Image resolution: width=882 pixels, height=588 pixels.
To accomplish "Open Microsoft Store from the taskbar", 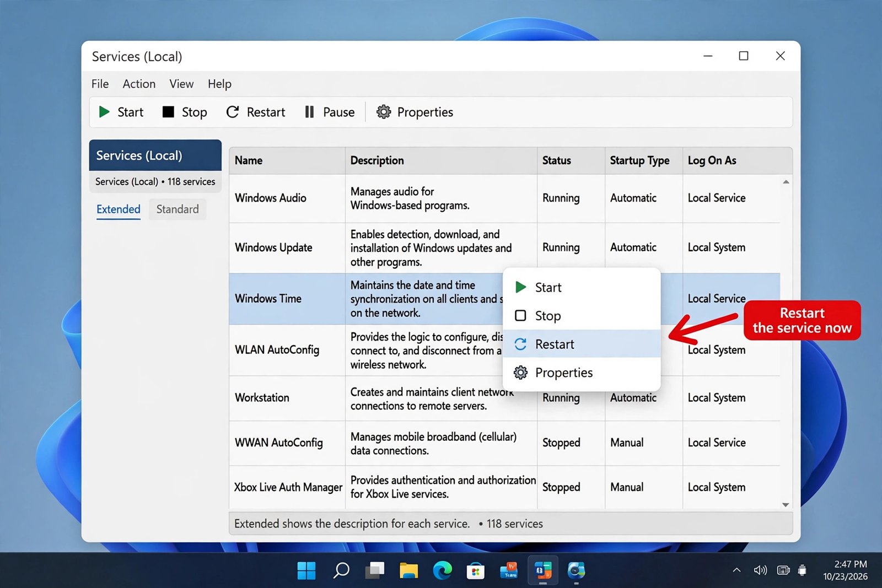I will coord(475,570).
